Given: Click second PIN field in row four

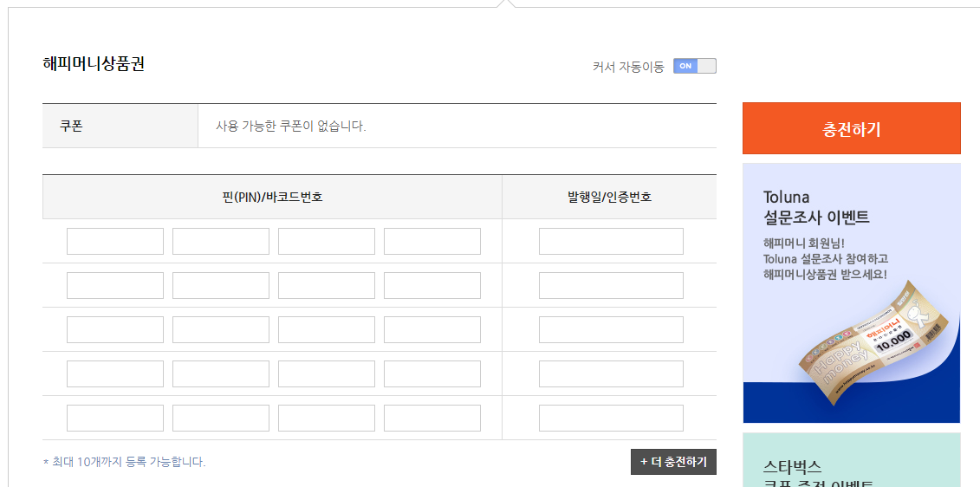Looking at the screenshot, I should [x=221, y=373].
